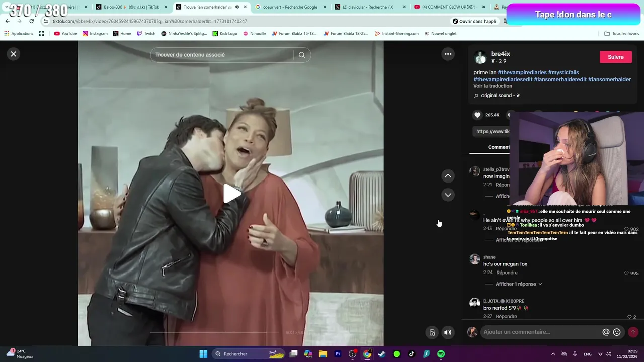
Task: Click the browser back arrow
Action: tap(7, 21)
